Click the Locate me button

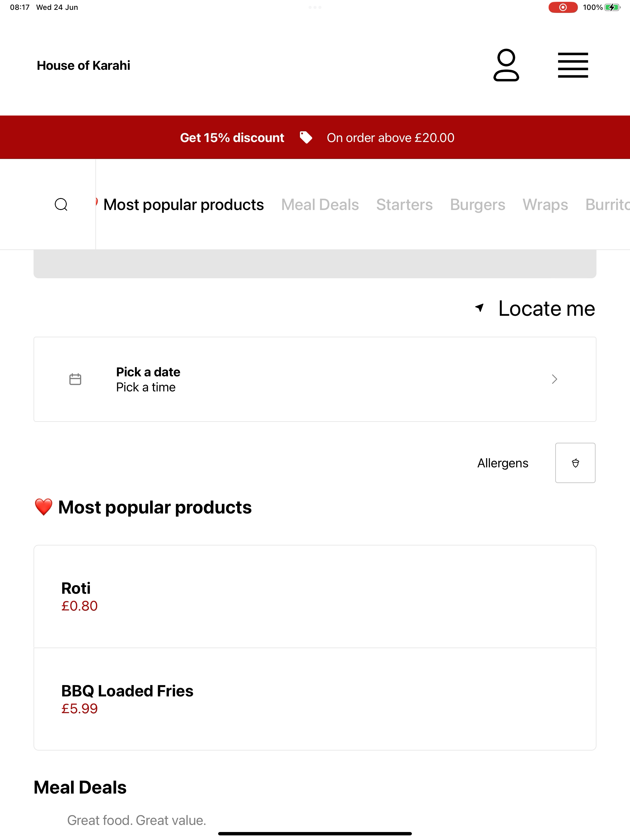point(546,308)
